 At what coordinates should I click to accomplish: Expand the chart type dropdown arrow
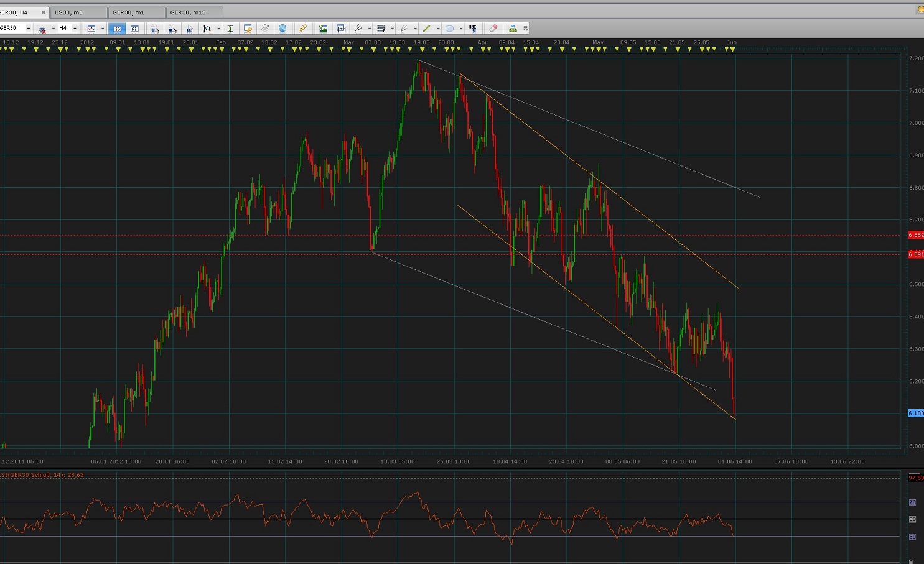[103, 29]
